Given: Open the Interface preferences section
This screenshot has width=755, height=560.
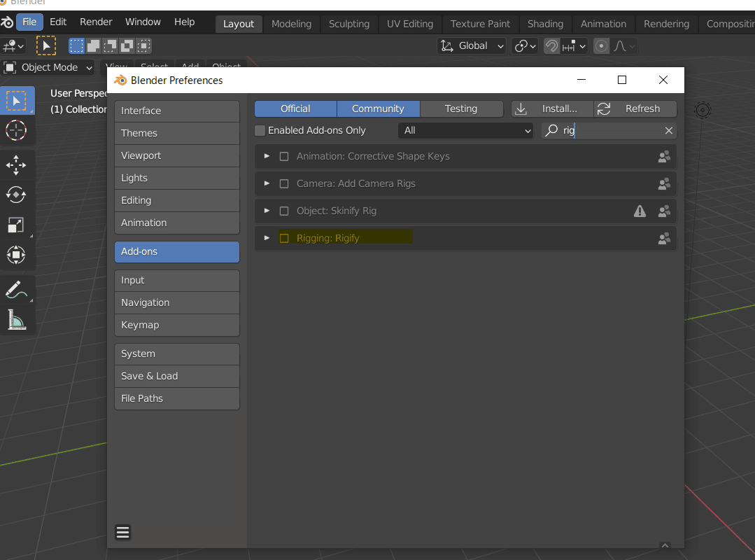Looking at the screenshot, I should 177,111.
